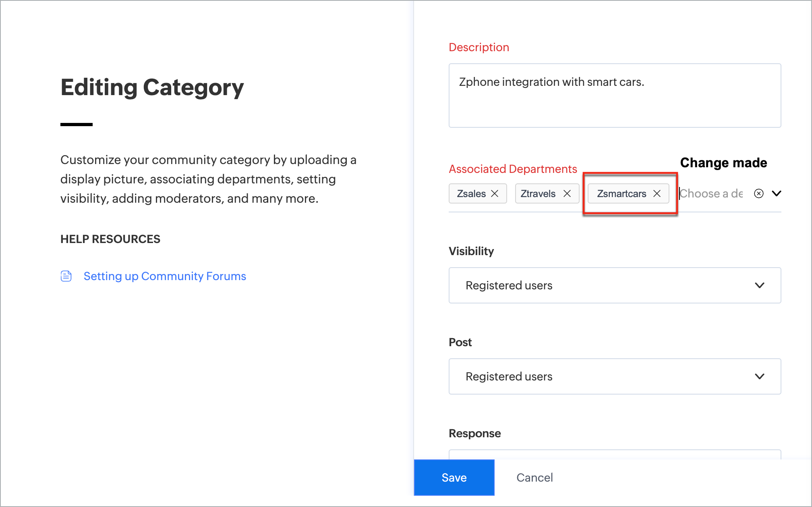Select the Ztravels department chip

[x=538, y=194]
